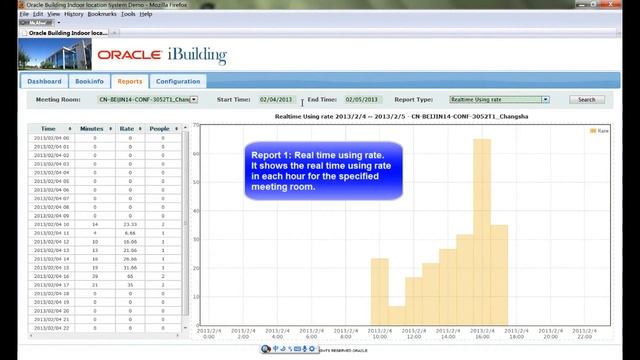Open a new browser tab with plus button
Screen dimensions: 640x360
[x=115, y=33]
